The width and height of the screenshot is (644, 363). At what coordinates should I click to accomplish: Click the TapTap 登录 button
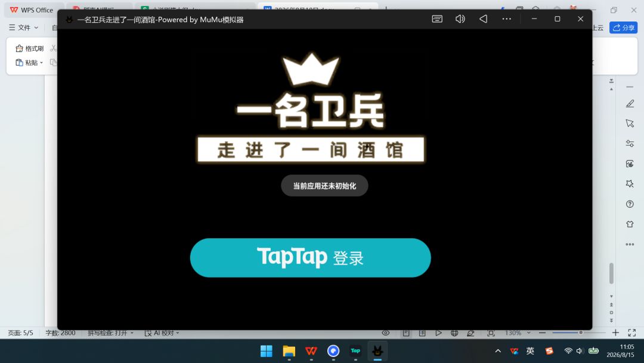pos(310,258)
